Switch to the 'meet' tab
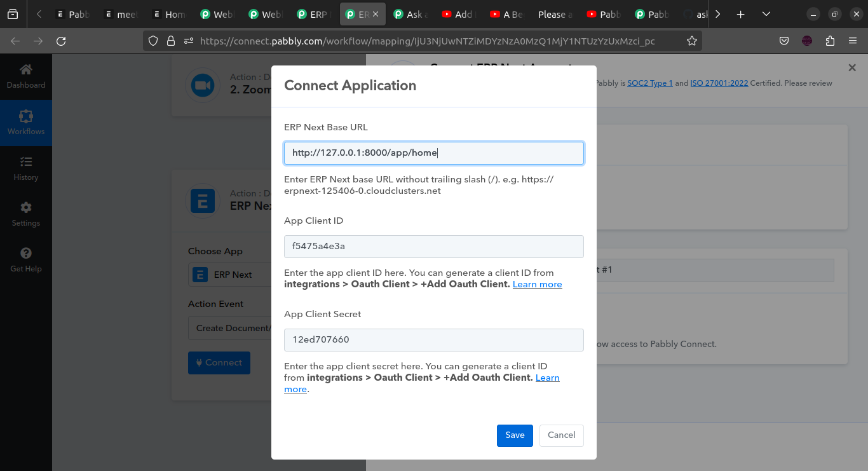Viewport: 868px width, 471px height. pos(121,14)
